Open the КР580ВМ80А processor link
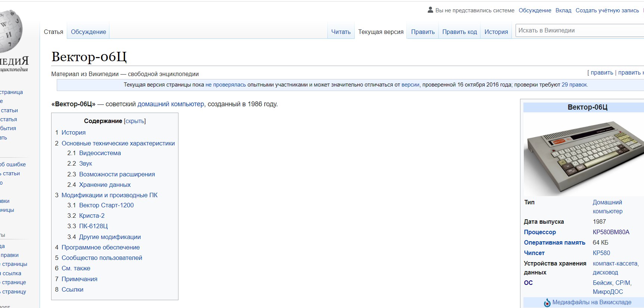Image resolution: width=644 pixels, height=308 pixels. pyautogui.click(x=611, y=232)
